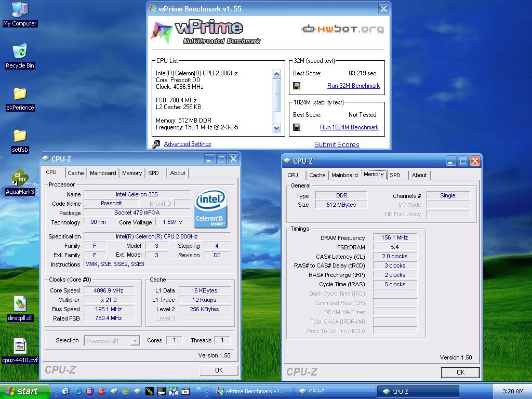532x399 pixels.
Task: Click the CPU List scrollbar thumb
Action: 277,96
